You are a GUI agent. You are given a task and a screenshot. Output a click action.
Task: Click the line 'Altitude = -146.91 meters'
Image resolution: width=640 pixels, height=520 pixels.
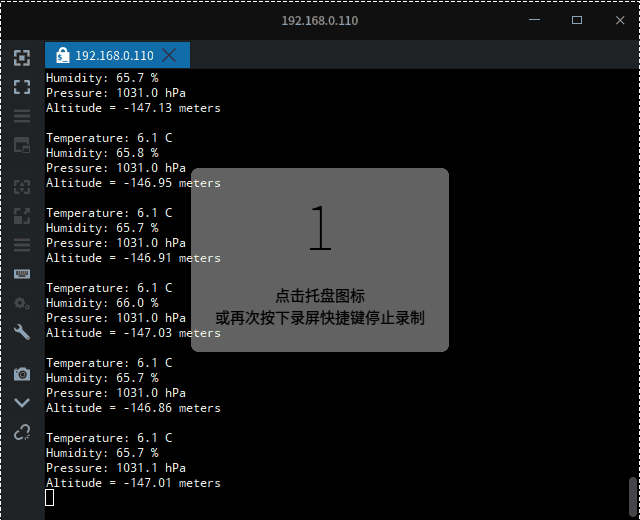pyautogui.click(x=133, y=258)
